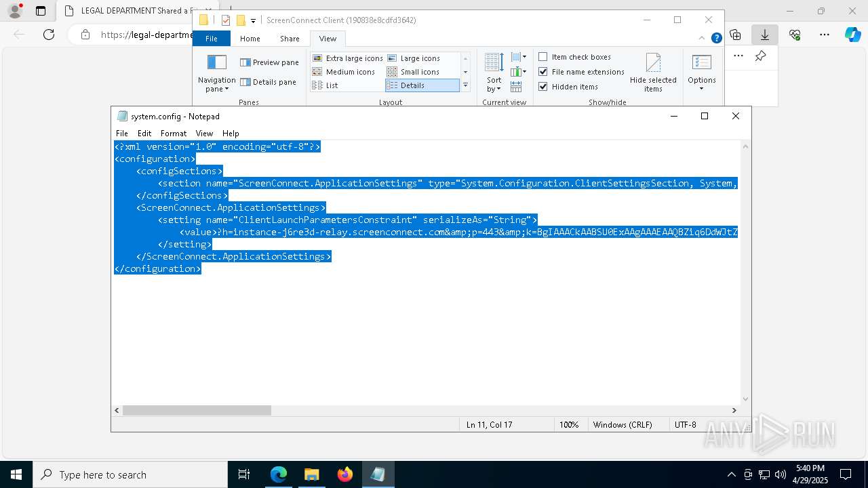868x488 pixels.
Task: Expand the layout gallery more arrow
Action: tap(465, 85)
